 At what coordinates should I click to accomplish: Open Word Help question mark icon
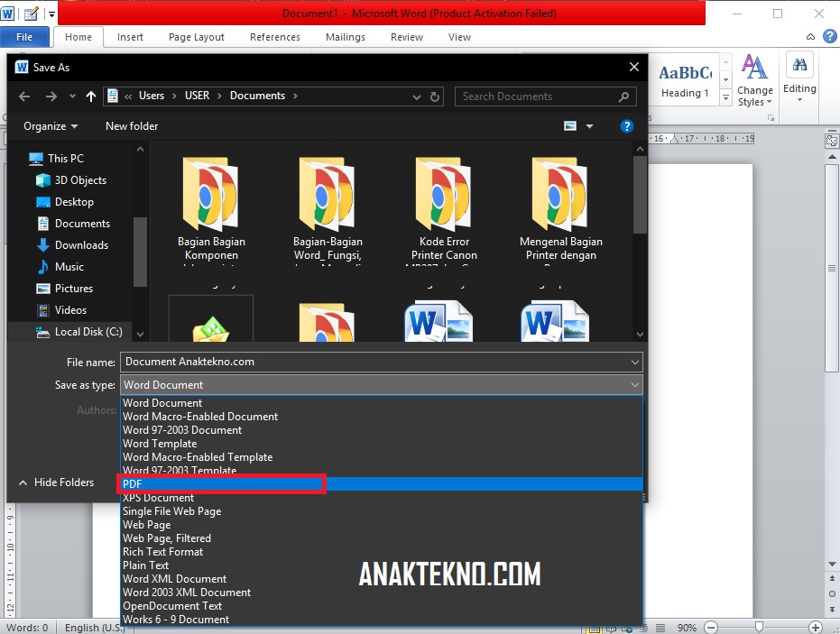point(830,36)
